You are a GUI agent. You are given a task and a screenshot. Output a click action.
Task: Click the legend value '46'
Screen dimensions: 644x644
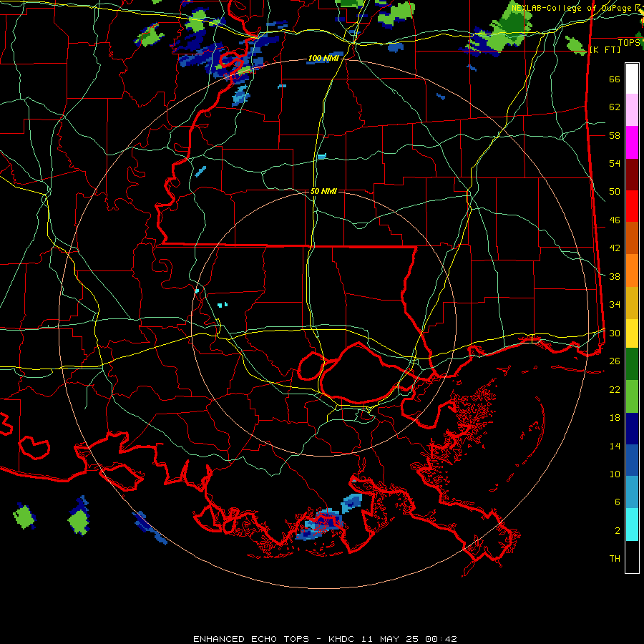tap(615, 220)
